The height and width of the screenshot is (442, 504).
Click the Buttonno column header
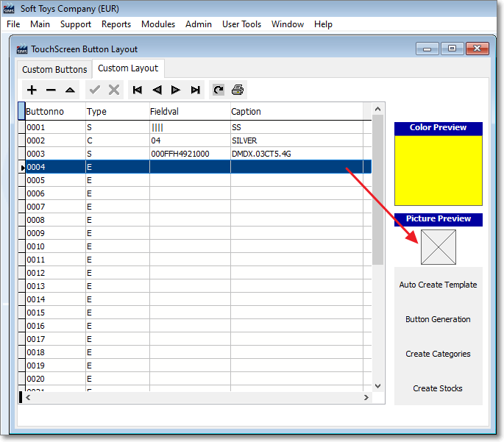55,112
